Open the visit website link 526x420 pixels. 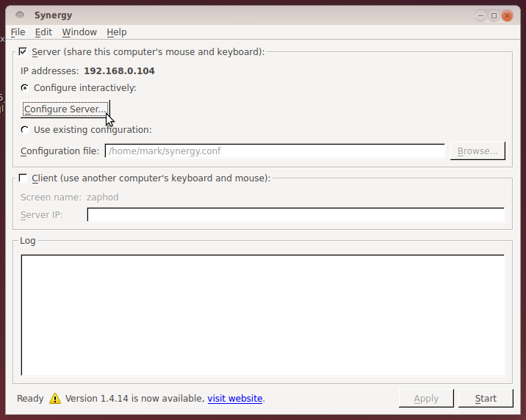pos(235,399)
